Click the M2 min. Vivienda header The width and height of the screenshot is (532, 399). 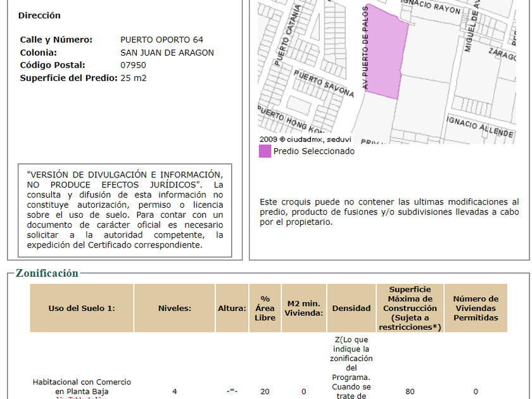pos(303,308)
